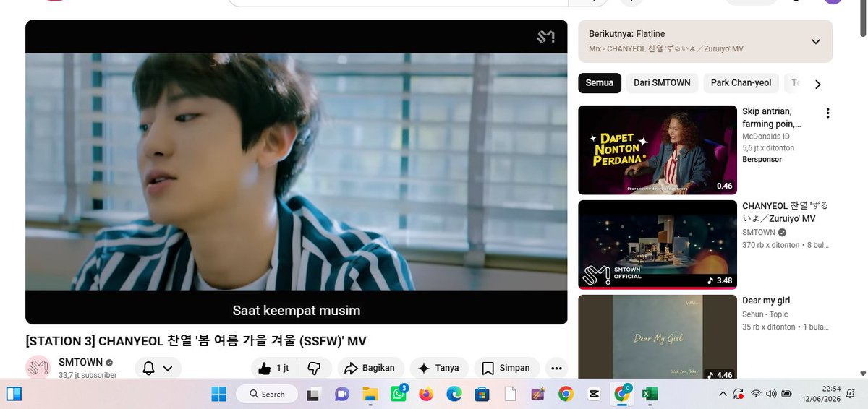Open blank document app on taskbar
The height and width of the screenshot is (409, 868).
coord(510,394)
